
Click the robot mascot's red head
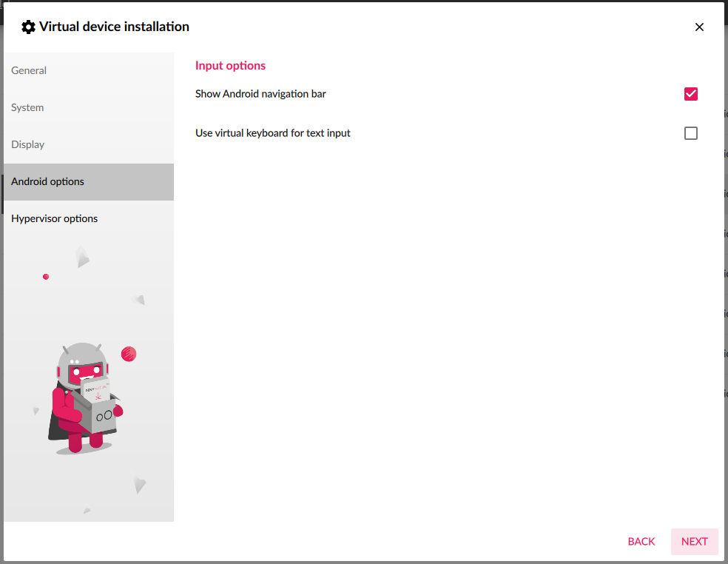86,371
